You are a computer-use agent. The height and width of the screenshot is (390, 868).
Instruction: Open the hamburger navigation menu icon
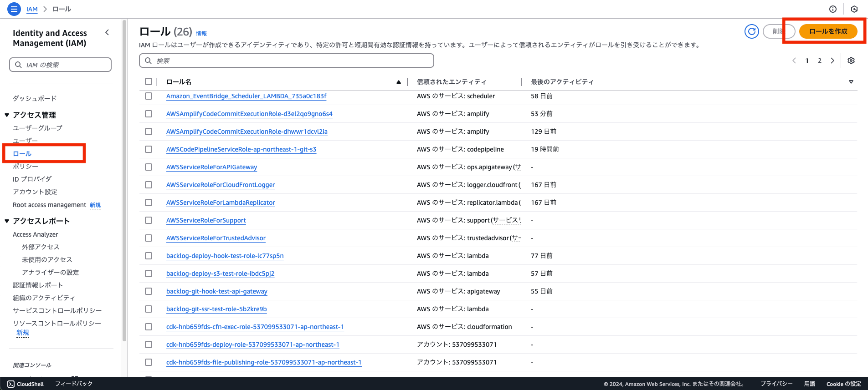[14, 9]
